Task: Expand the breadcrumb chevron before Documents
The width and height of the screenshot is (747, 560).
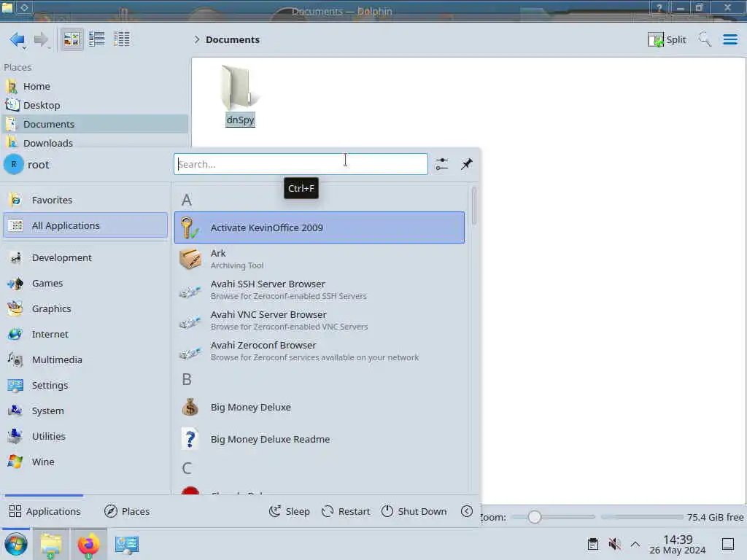Action: (196, 39)
